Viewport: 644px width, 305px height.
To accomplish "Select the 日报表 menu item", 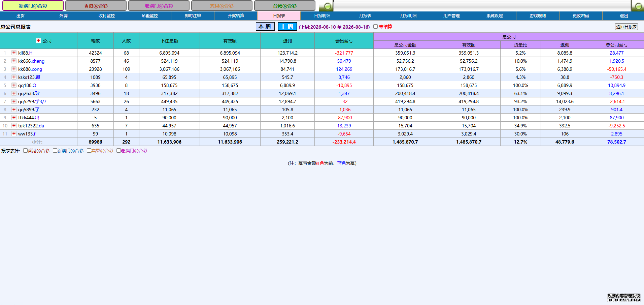I will [x=279, y=16].
